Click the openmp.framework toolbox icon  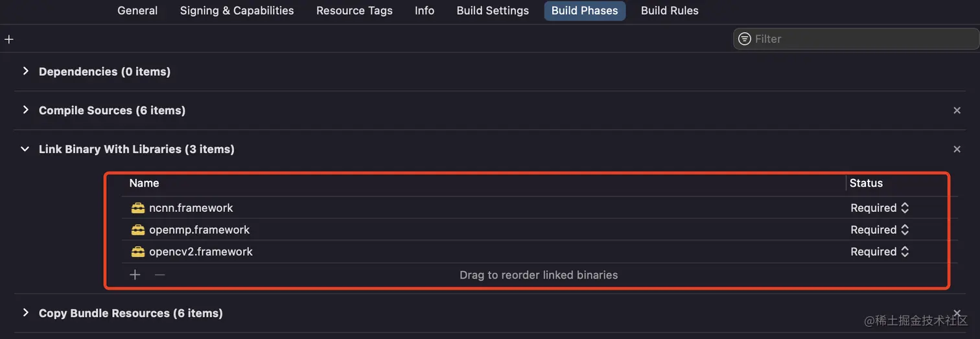pos(138,230)
